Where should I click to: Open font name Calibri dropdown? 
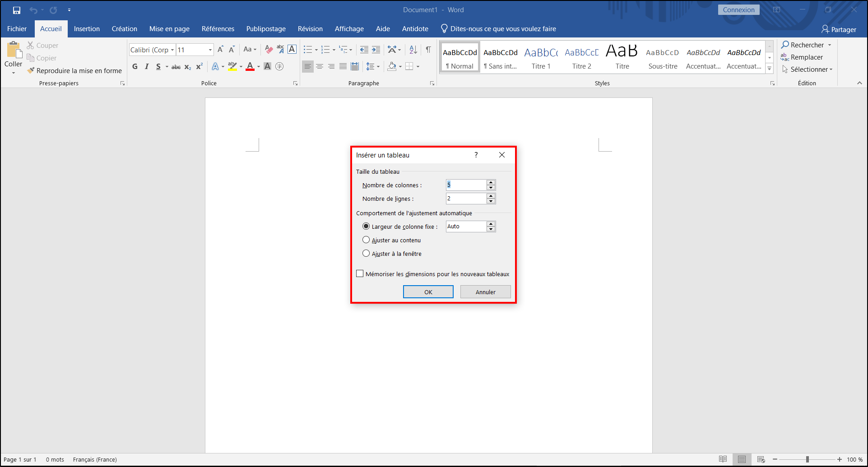click(172, 50)
